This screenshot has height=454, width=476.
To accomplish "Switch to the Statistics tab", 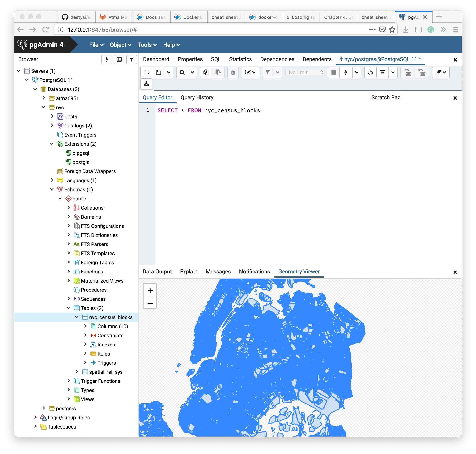I will click(240, 59).
